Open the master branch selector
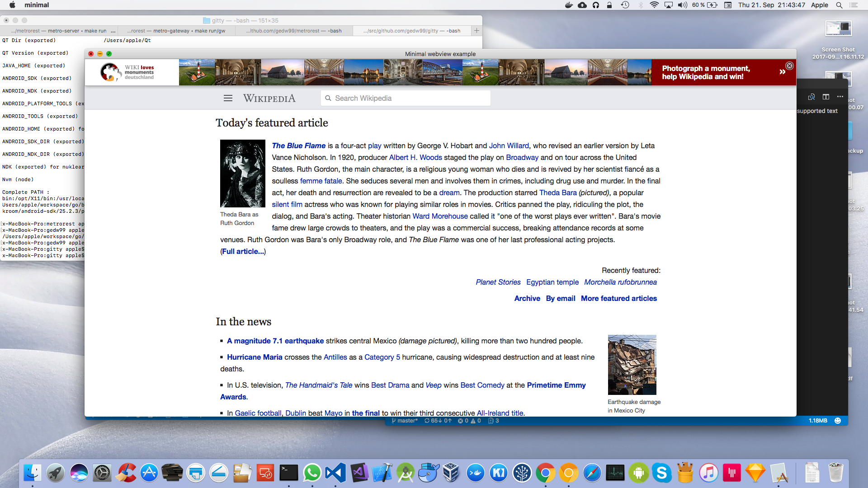The height and width of the screenshot is (488, 868). point(405,421)
